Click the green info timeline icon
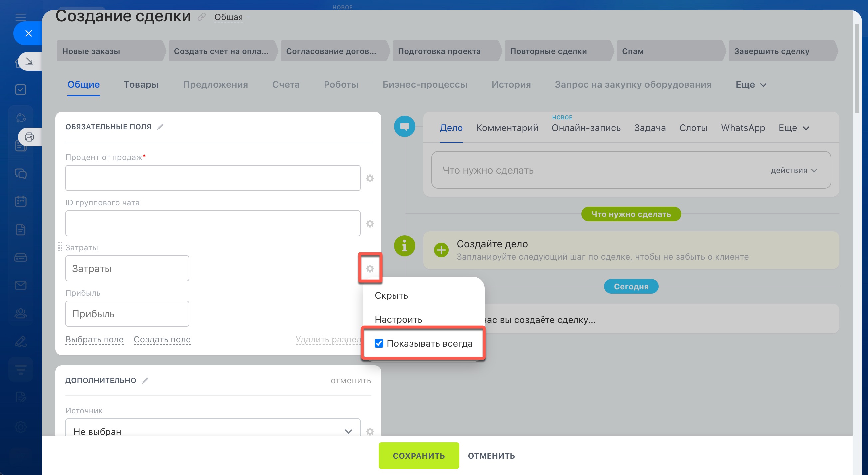The image size is (868, 475). click(x=404, y=246)
